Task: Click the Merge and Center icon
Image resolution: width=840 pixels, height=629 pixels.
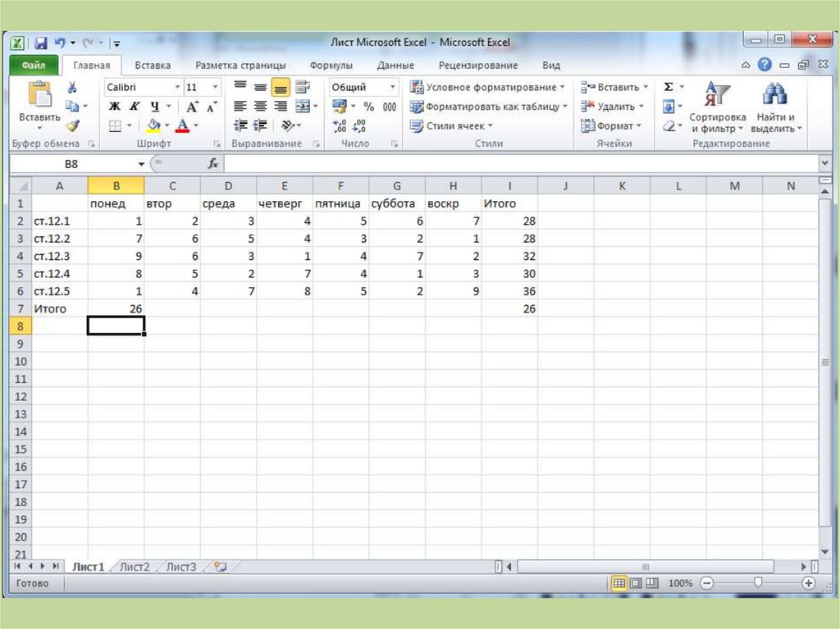Action: (302, 107)
